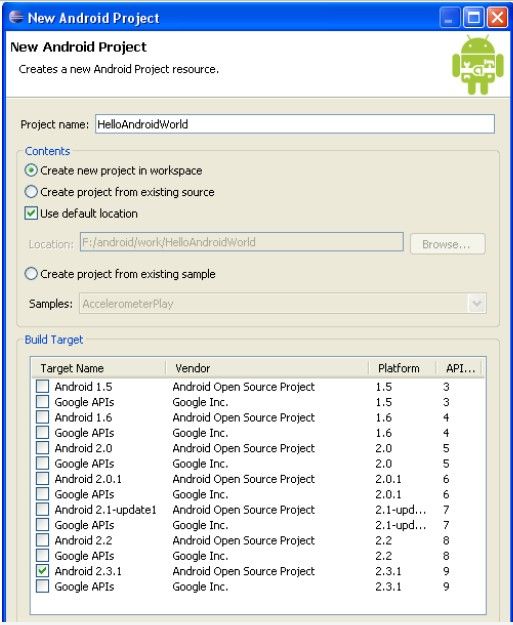Minimize the New Android Project dialog
This screenshot has height=625, width=513.
pos(450,17)
